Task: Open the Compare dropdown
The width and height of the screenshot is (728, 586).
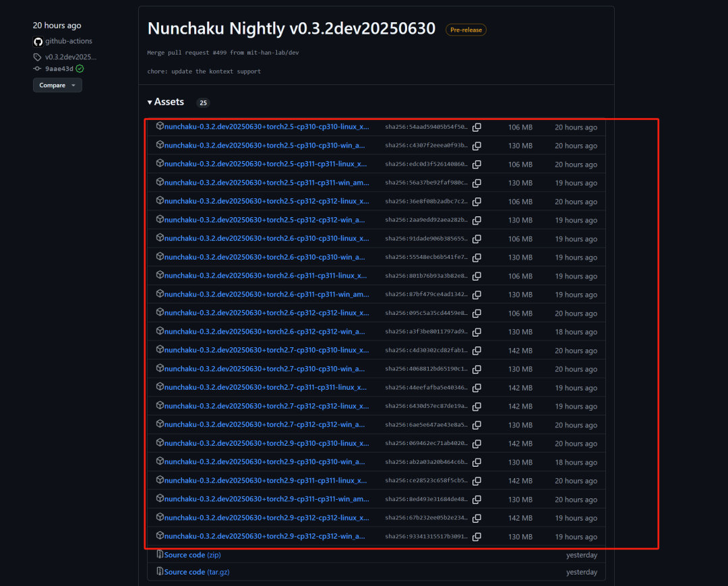Action: coord(57,86)
